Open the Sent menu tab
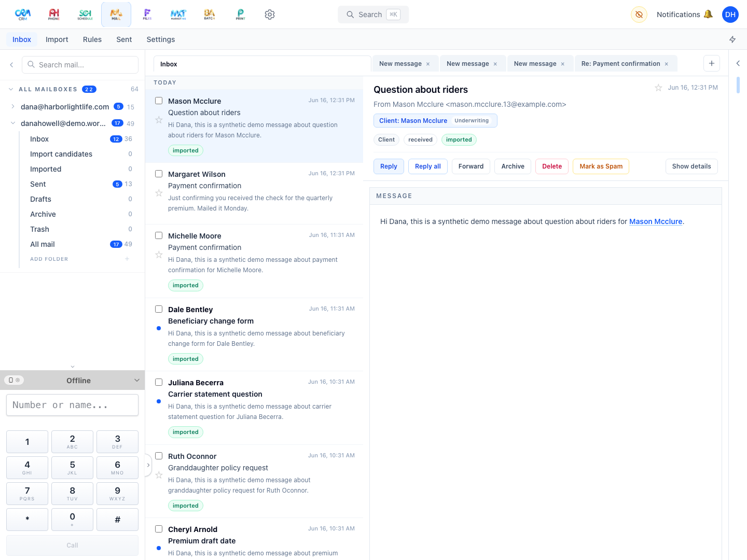Image resolution: width=747 pixels, height=560 pixels. point(124,39)
